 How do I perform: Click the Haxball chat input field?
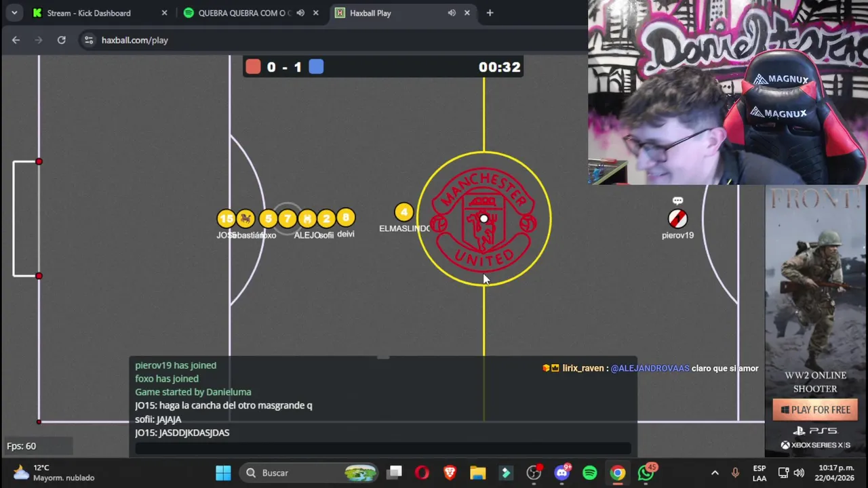point(383,448)
